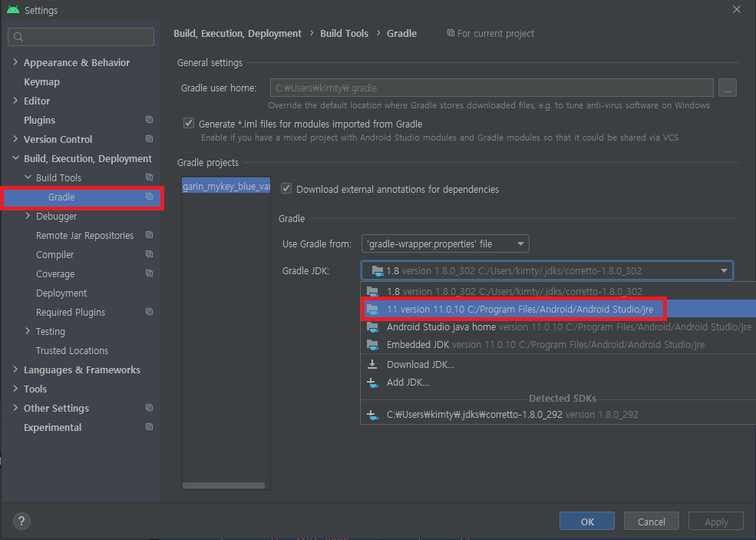Click the search magnifier icon in settings search
Screen dimensions: 756x540
[18, 37]
